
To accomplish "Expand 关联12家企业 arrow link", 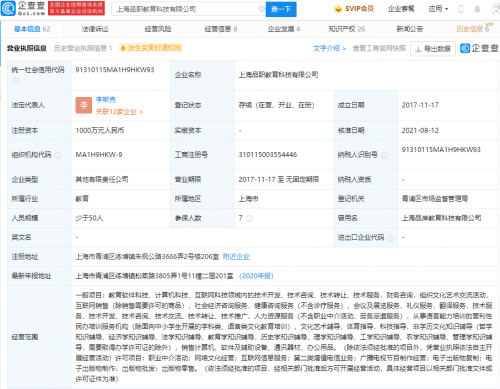I will (x=119, y=112).
